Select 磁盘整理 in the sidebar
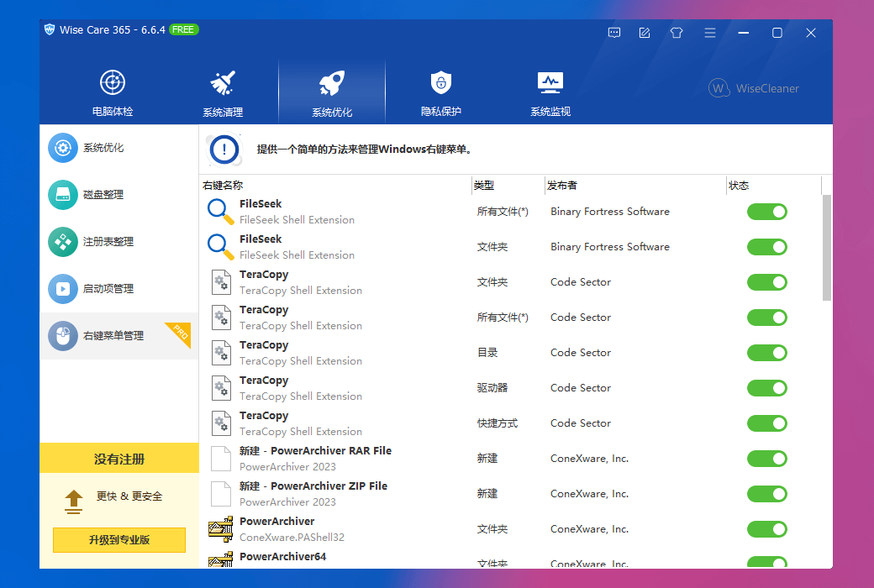Image resolution: width=874 pixels, height=588 pixels. pos(119,195)
